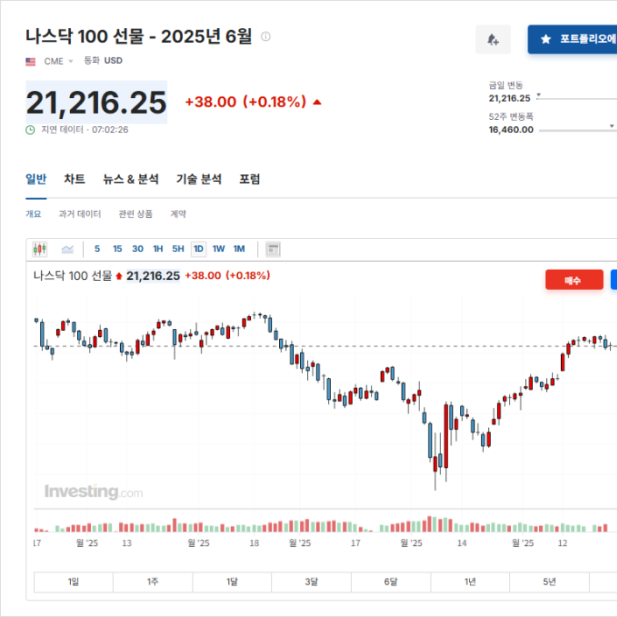
Task: Select the candlestick chart type icon
Action: pyautogui.click(x=40, y=249)
